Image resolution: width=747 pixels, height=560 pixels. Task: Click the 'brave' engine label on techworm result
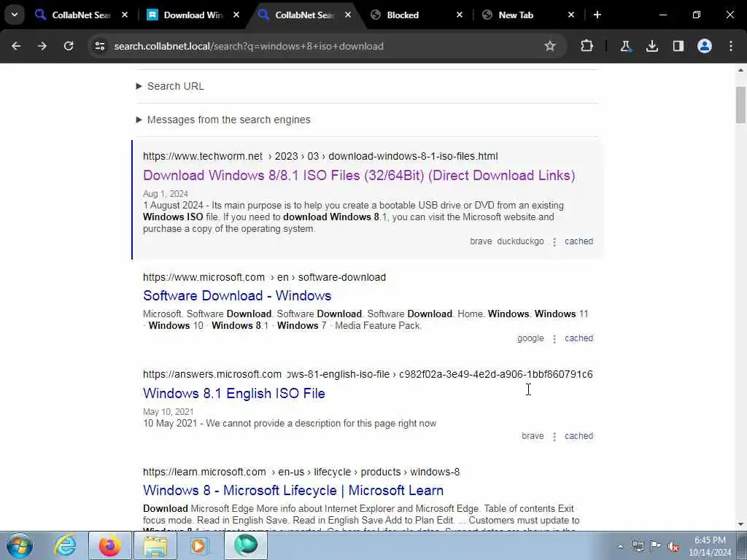click(481, 241)
